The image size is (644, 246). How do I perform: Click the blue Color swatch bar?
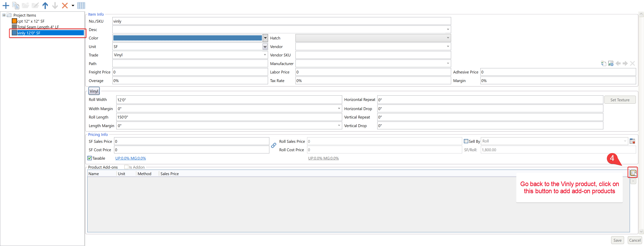(x=188, y=38)
